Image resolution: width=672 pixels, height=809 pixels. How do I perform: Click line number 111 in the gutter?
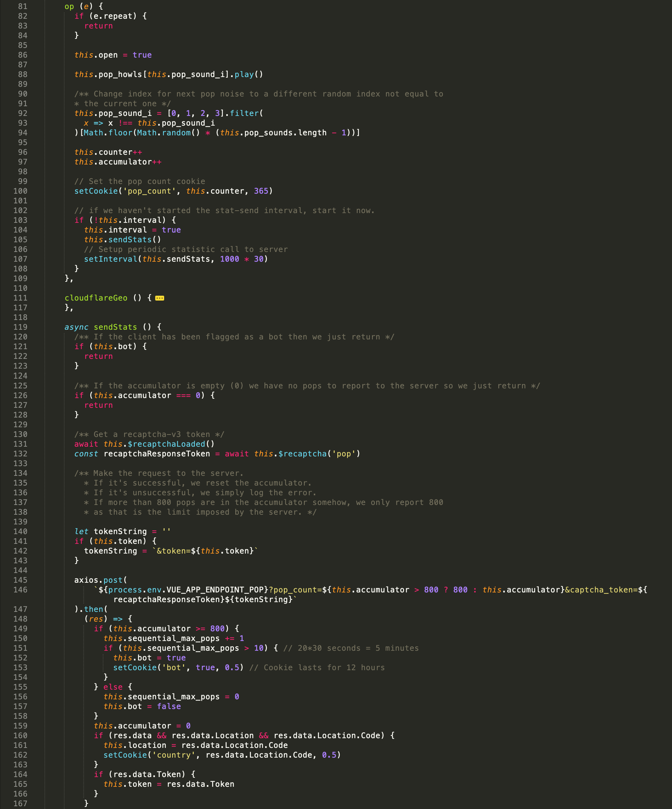tap(20, 298)
